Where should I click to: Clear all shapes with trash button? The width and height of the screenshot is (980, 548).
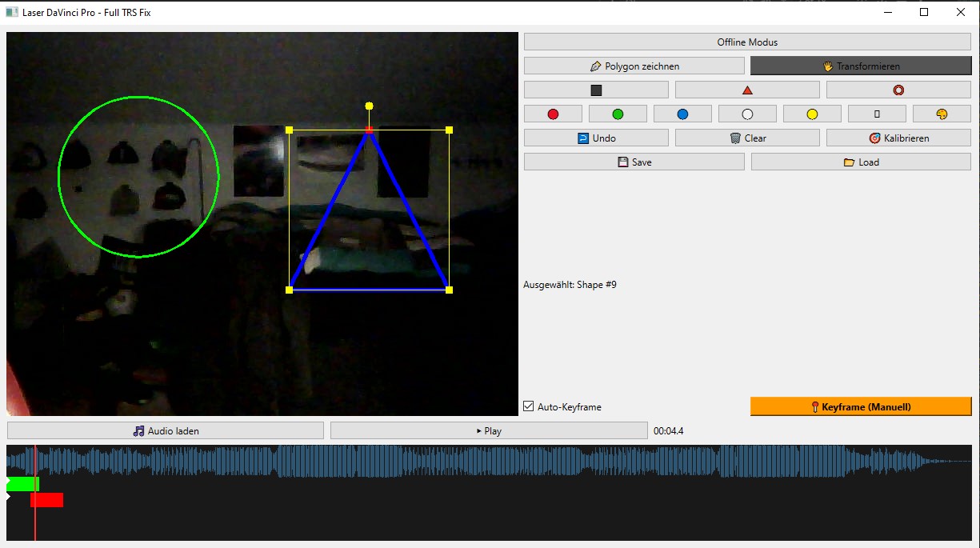[747, 138]
